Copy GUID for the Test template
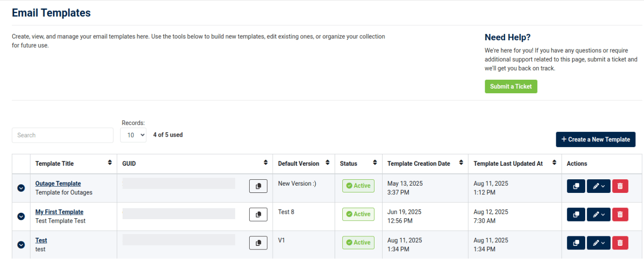The image size is (644, 259). coord(258,243)
